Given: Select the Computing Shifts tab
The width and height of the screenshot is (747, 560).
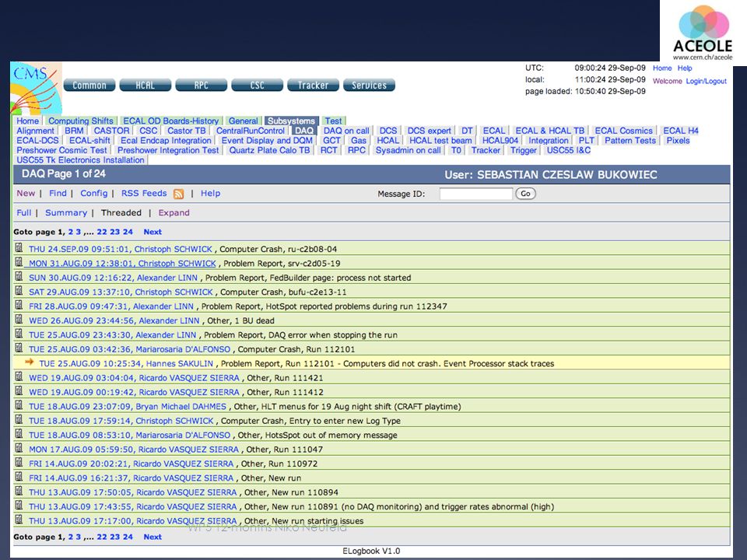Looking at the screenshot, I should [x=81, y=121].
